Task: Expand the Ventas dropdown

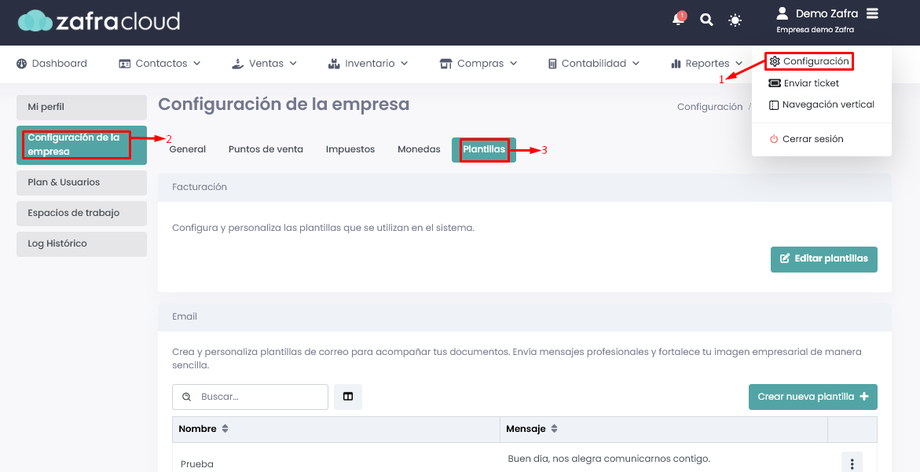Action: pyautogui.click(x=265, y=63)
